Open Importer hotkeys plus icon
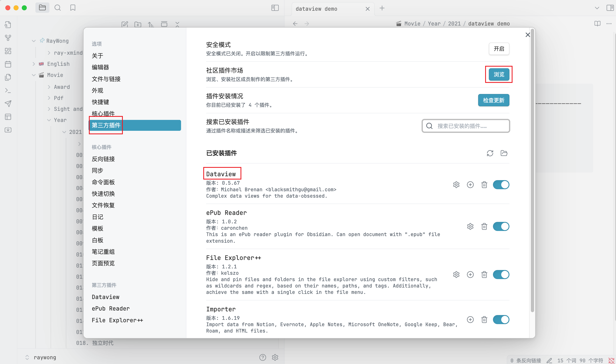Image resolution: width=616 pixels, height=364 pixels. 470,320
